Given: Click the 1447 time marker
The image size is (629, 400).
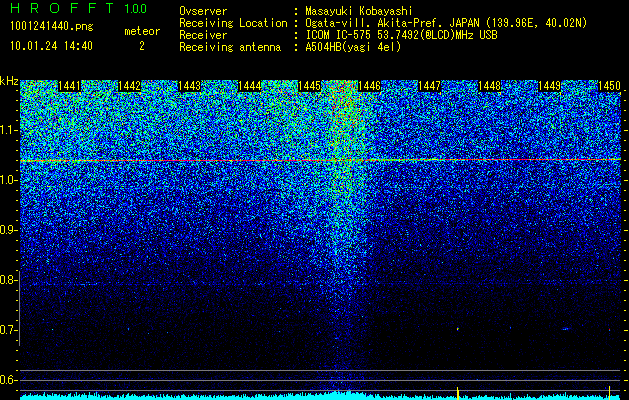Looking at the screenshot, I should [x=429, y=86].
